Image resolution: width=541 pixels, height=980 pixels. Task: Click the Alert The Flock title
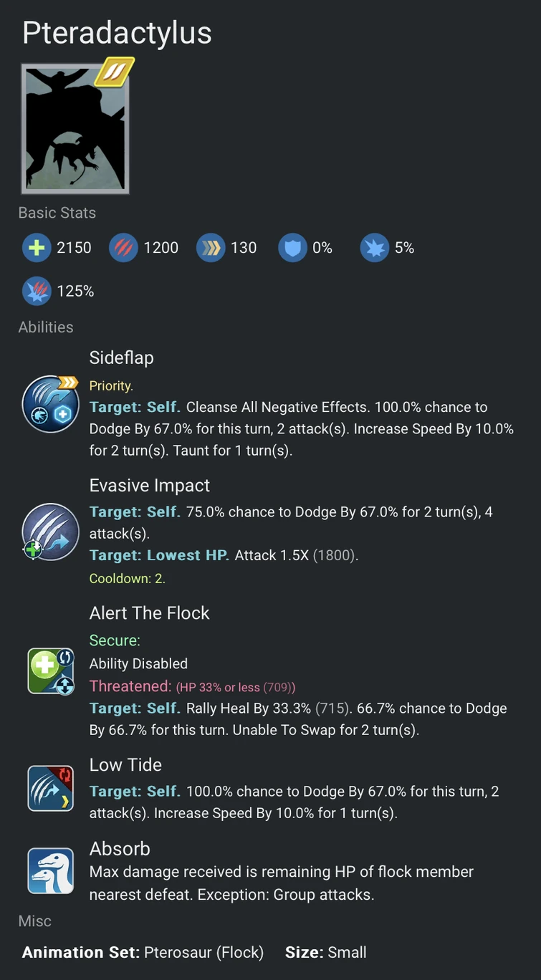149,612
